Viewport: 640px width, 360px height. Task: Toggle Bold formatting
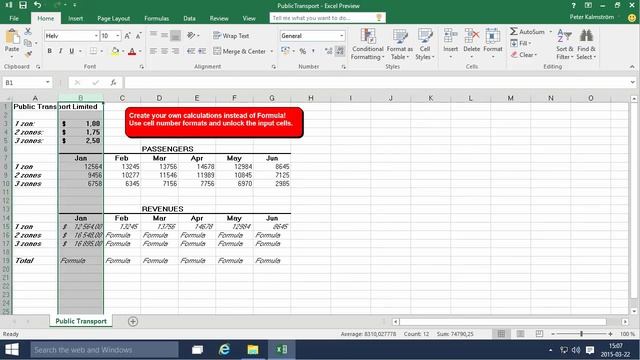[x=50, y=51]
